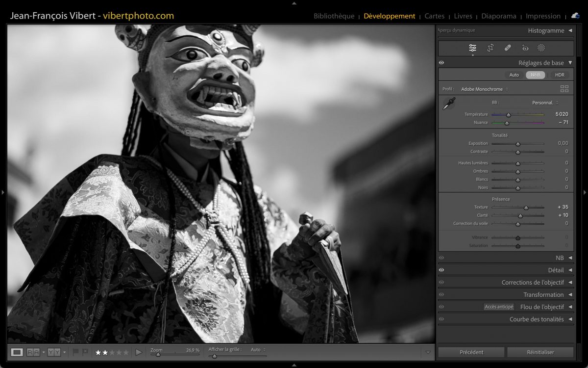588x368 pixels.
Task: Open the Adobe Monochrome profile dropdown
Action: coord(484,89)
